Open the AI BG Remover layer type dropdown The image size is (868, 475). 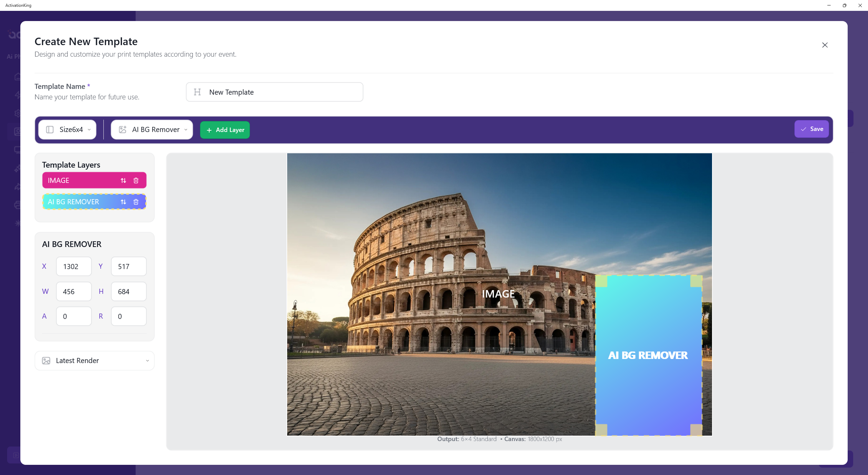tap(152, 130)
